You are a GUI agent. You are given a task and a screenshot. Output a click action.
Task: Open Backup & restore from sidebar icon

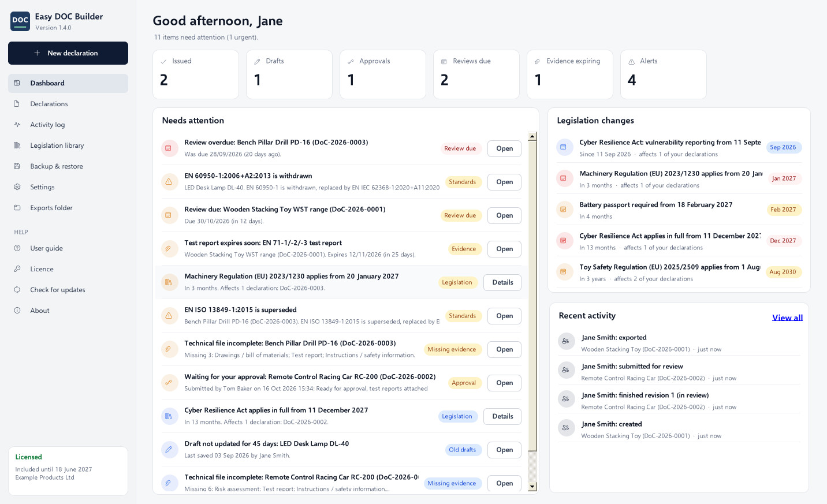tap(17, 166)
